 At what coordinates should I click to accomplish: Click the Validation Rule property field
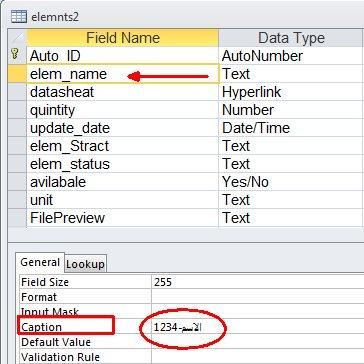(258, 357)
